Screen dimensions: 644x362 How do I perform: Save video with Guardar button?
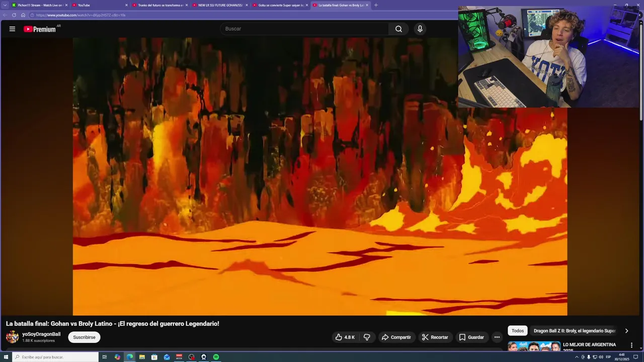[471, 337]
